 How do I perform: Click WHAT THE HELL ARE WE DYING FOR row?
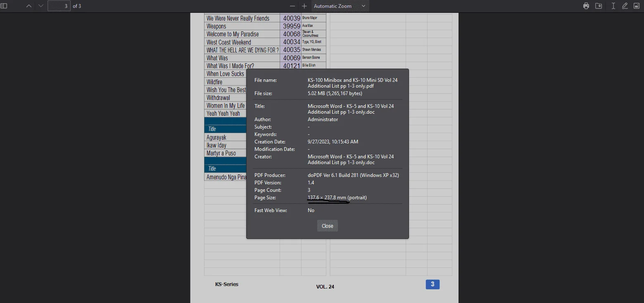click(242, 50)
